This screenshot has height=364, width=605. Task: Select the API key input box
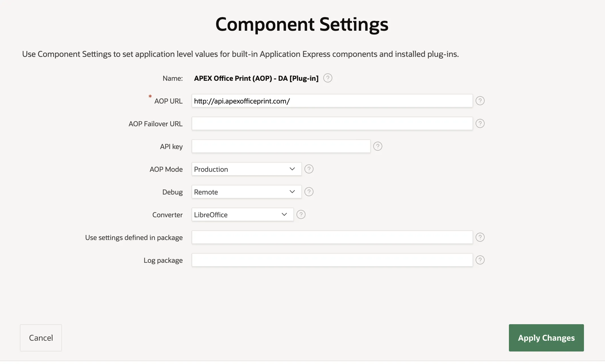tap(281, 146)
